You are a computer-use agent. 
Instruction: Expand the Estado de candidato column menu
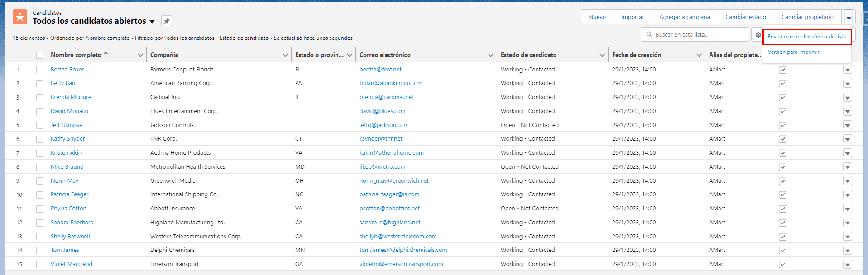[602, 55]
